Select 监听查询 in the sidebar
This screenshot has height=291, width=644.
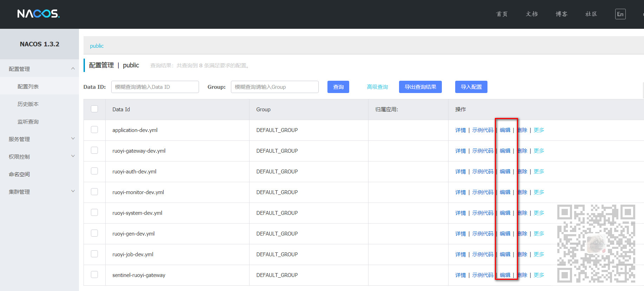pyautogui.click(x=39, y=121)
